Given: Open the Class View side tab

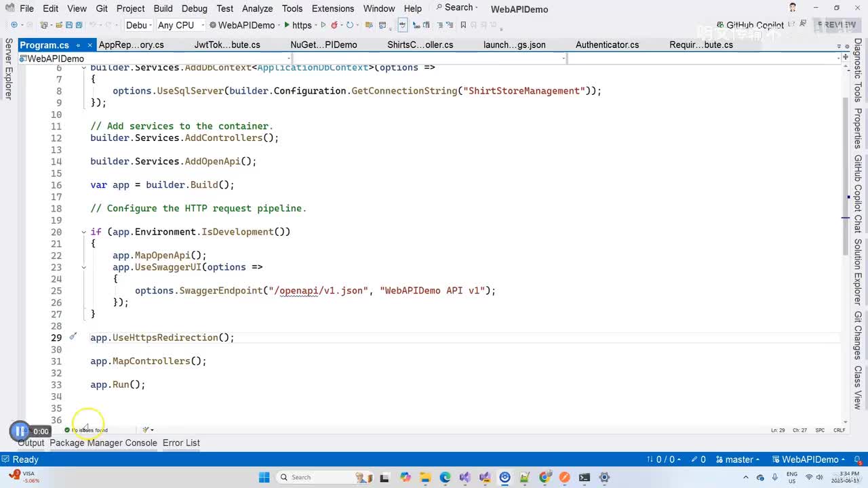Looking at the screenshot, I should pos(858,388).
